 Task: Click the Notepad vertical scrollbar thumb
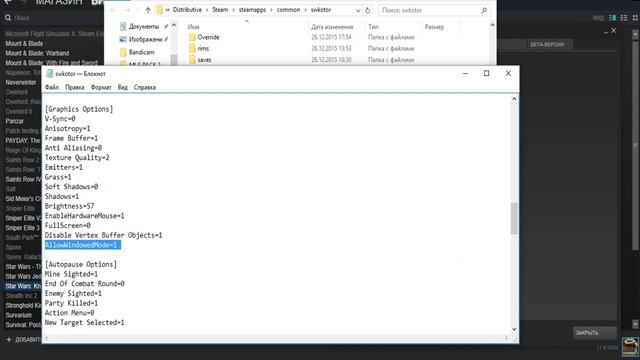(514, 218)
